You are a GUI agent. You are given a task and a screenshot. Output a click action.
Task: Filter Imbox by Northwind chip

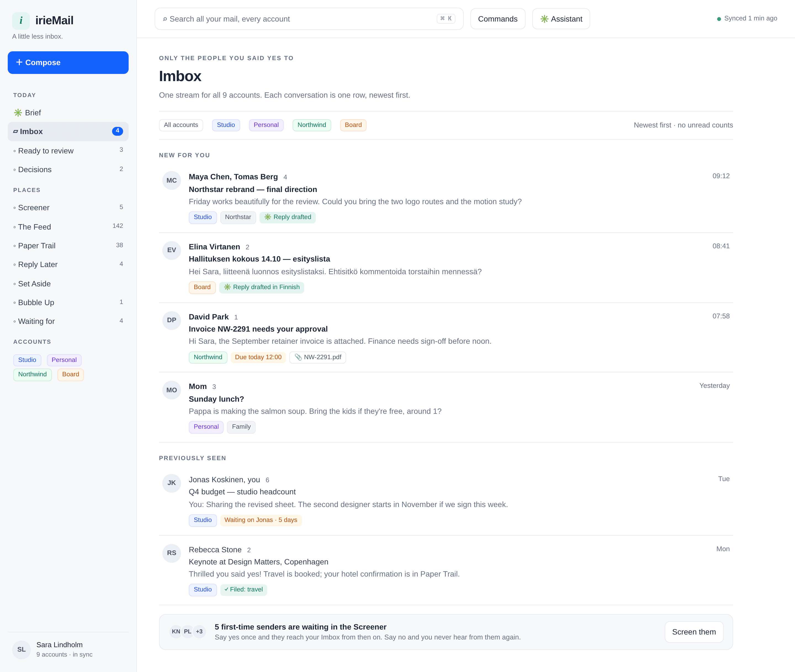pos(312,125)
